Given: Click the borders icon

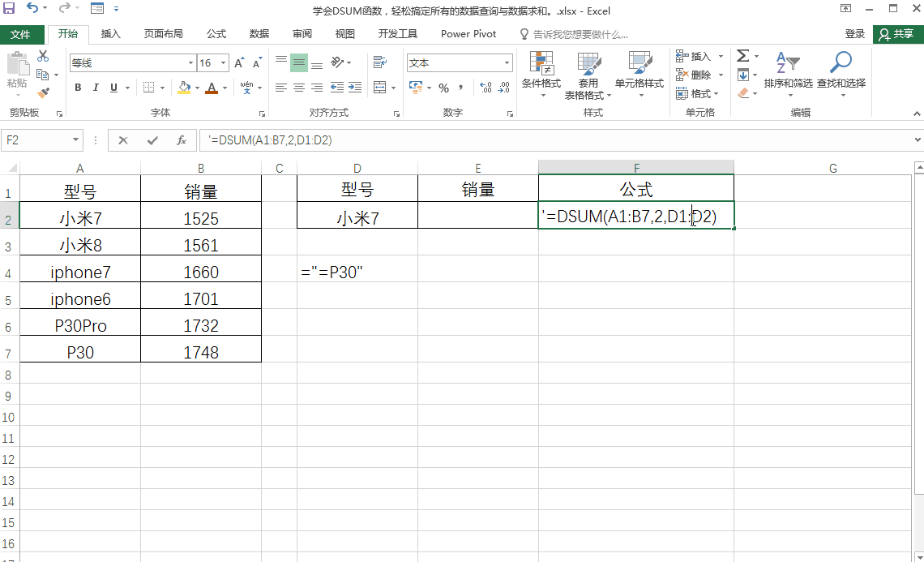Looking at the screenshot, I should 149,88.
